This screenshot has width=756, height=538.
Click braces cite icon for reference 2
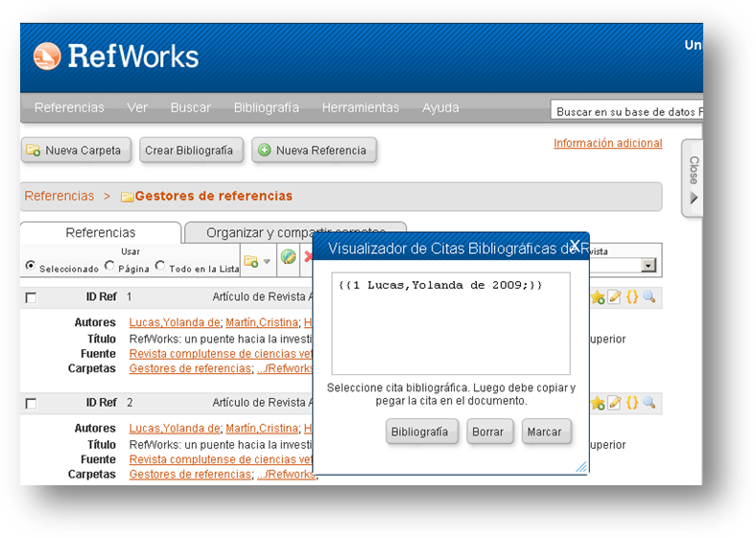[631, 403]
